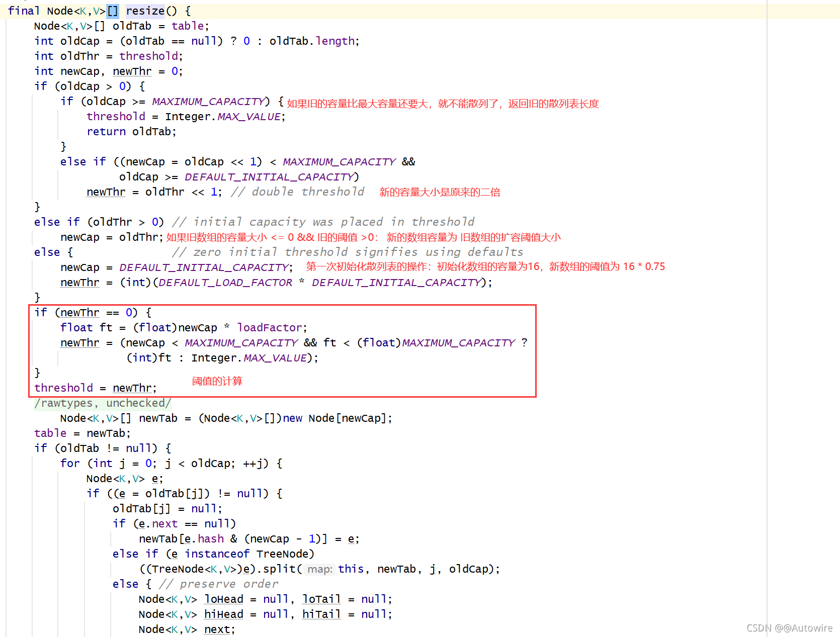
Task: Click the line 'threshold = Integer.MAX_VALUE;'
Action: tap(186, 117)
